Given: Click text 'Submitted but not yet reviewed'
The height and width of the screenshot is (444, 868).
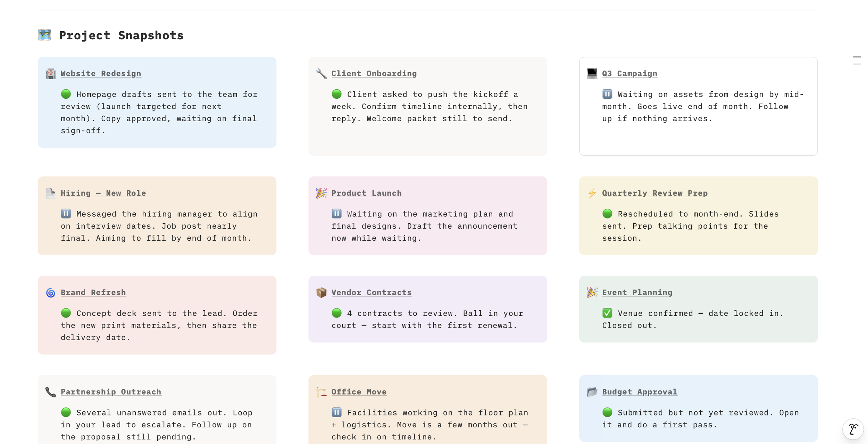Looking at the screenshot, I should point(695,413).
